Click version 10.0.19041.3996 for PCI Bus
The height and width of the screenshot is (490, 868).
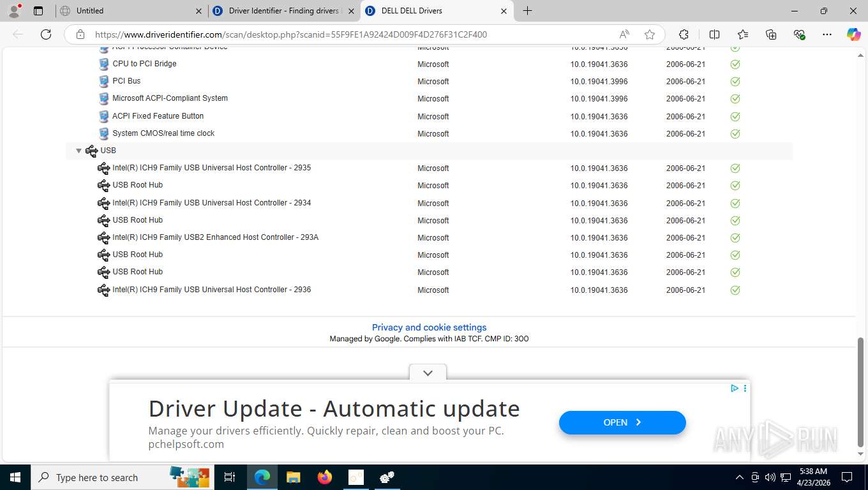599,82
